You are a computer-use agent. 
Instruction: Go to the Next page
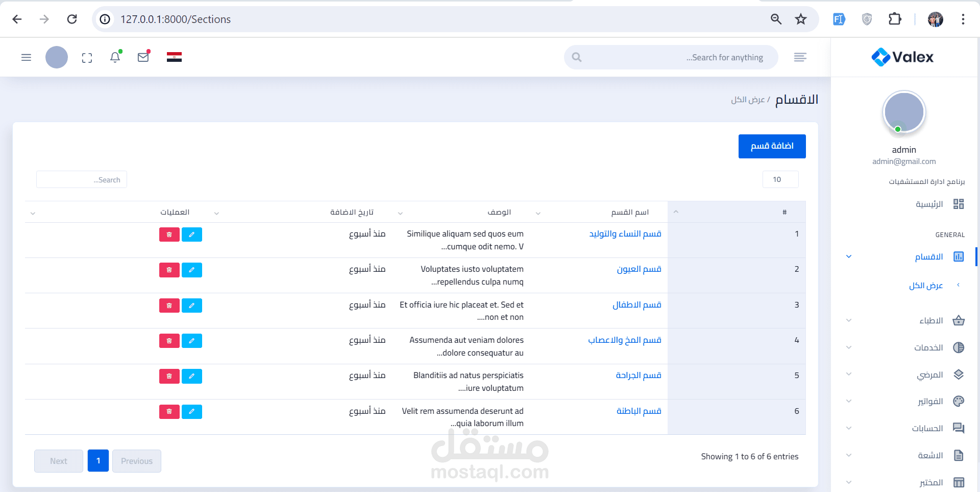click(x=59, y=461)
